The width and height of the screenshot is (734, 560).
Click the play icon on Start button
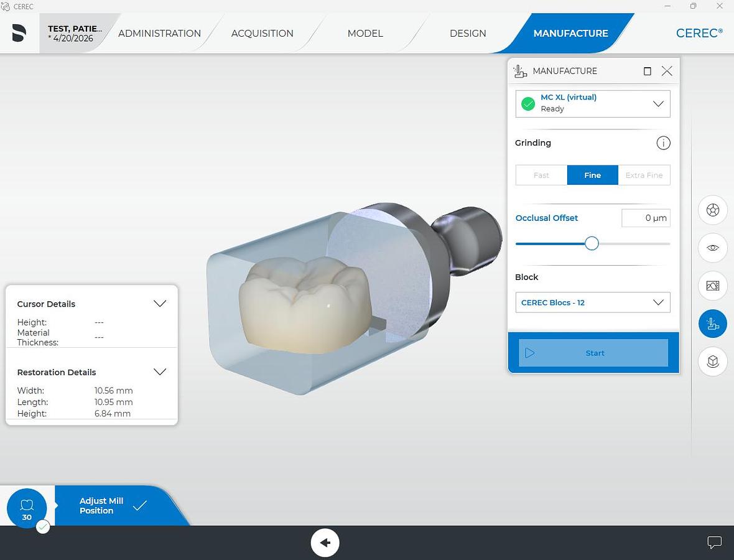[529, 353]
